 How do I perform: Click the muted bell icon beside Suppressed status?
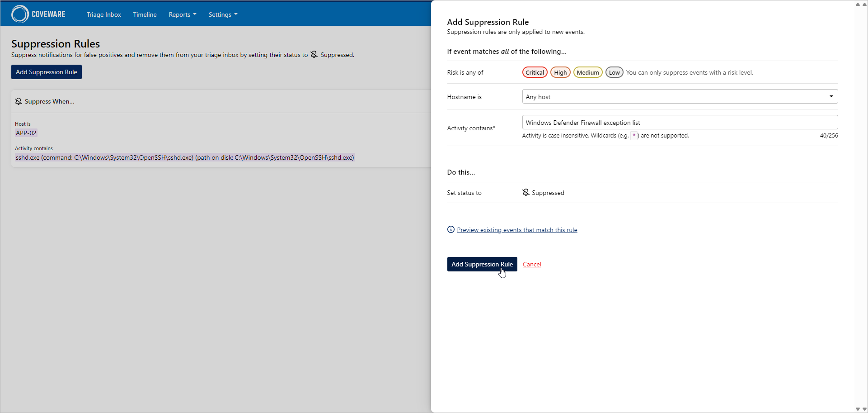pyautogui.click(x=526, y=192)
